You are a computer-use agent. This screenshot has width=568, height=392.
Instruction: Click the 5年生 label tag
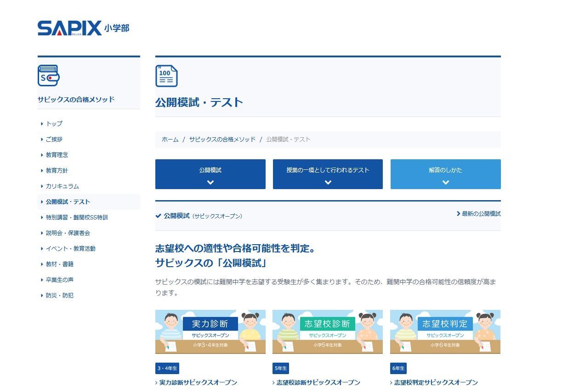[x=280, y=368]
